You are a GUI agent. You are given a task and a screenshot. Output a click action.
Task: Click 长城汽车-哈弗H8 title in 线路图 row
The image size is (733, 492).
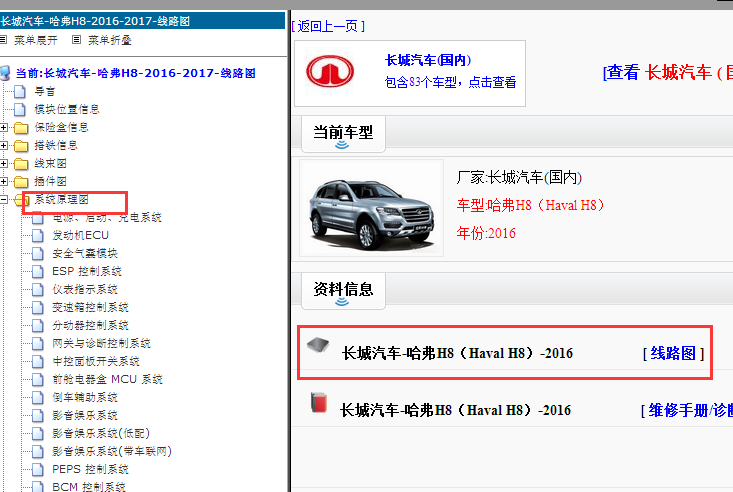pyautogui.click(x=457, y=353)
